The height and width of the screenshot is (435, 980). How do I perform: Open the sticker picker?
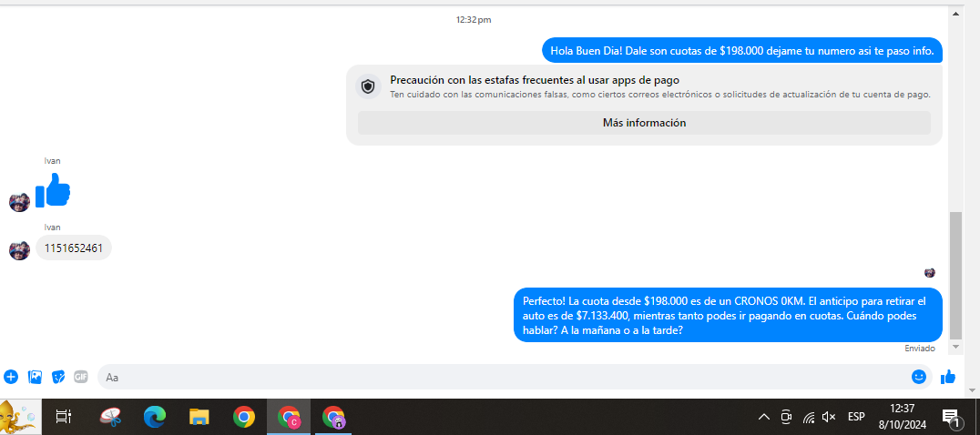tap(58, 377)
